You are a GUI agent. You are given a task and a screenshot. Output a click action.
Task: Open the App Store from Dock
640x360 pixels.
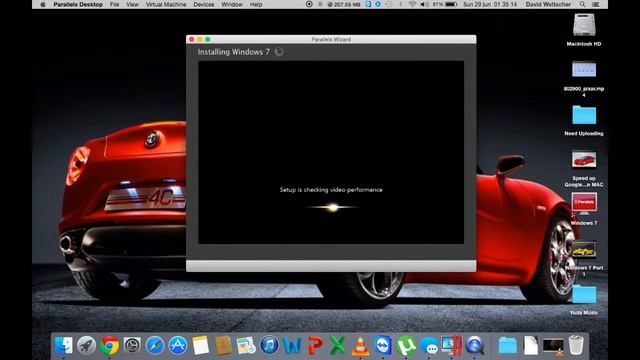(x=178, y=346)
